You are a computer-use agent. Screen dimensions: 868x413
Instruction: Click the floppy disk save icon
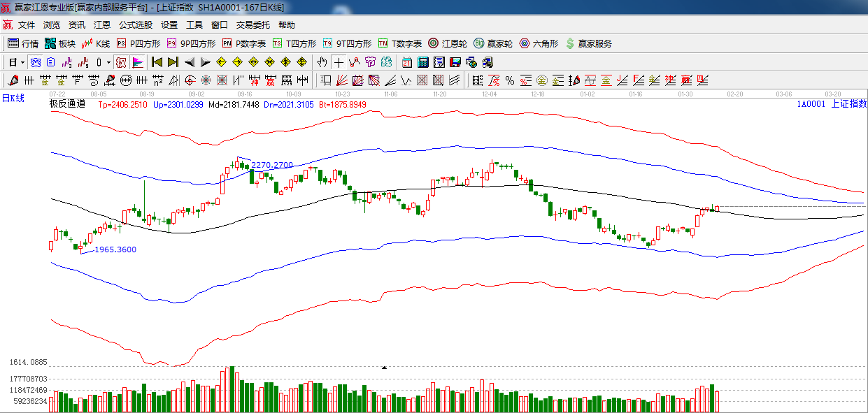tap(455, 62)
